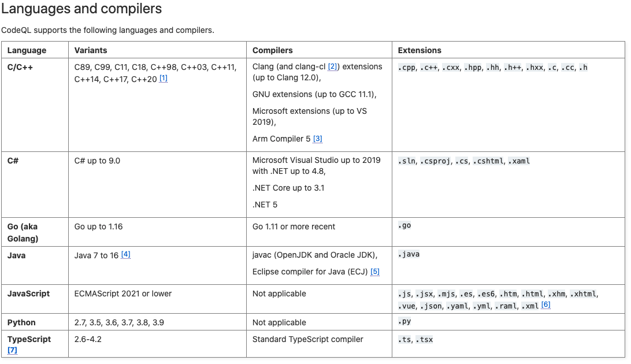The width and height of the screenshot is (631, 364).
Task: Click the Variants column header
Action: click(91, 50)
